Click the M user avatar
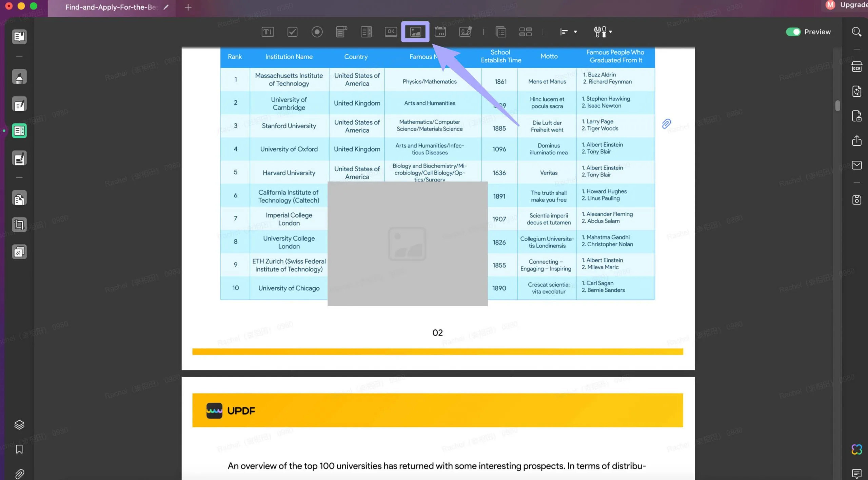The height and width of the screenshot is (480, 868). 830,5
